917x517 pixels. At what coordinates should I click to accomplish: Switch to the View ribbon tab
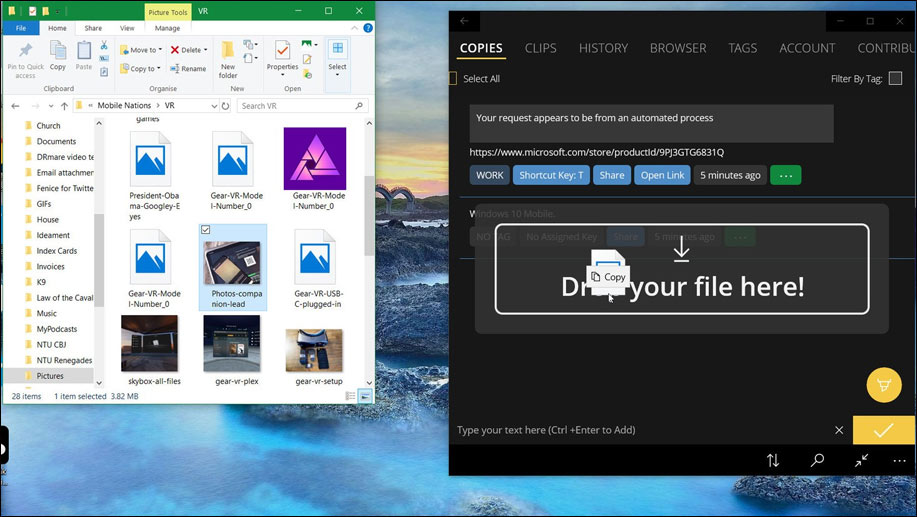pyautogui.click(x=127, y=28)
